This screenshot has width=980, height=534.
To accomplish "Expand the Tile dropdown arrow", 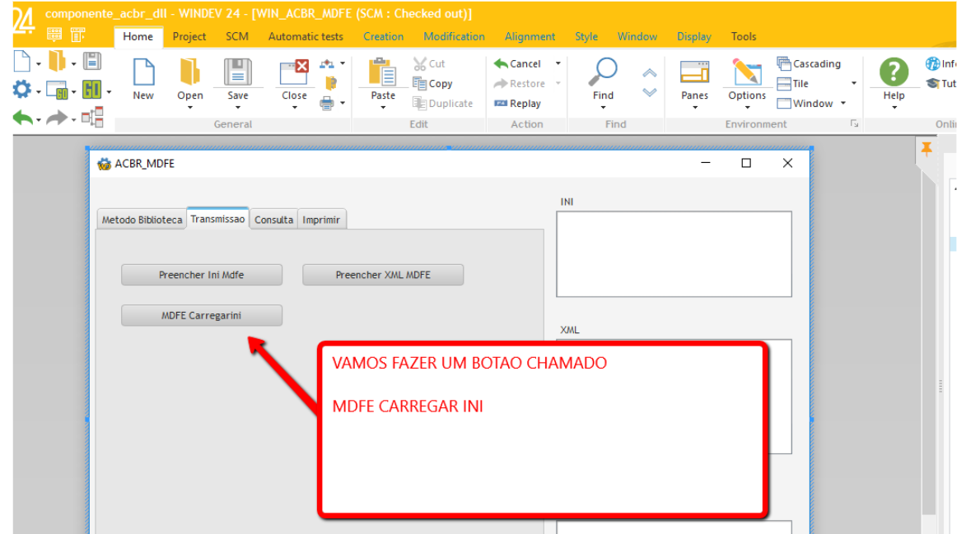I will [x=854, y=83].
